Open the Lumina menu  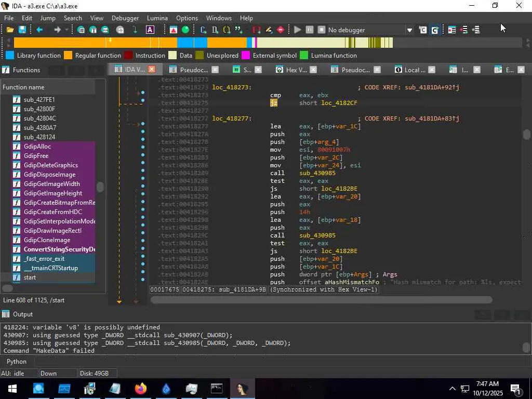tap(157, 18)
